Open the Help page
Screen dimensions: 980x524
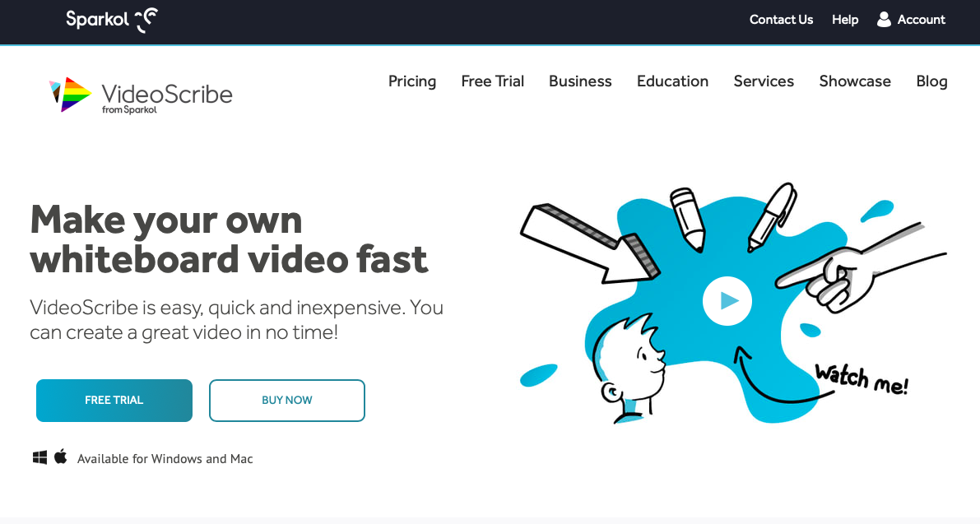tap(845, 20)
